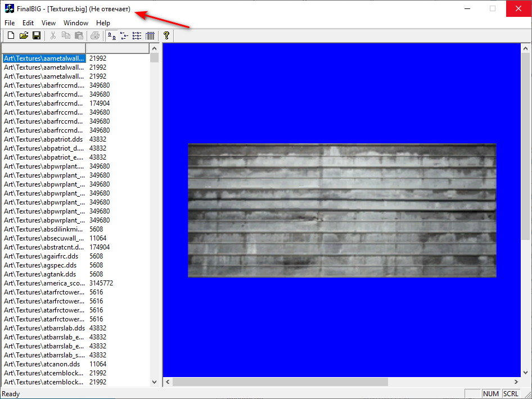Switch to large icons view
The width and height of the screenshot is (532, 399).
pos(111,35)
